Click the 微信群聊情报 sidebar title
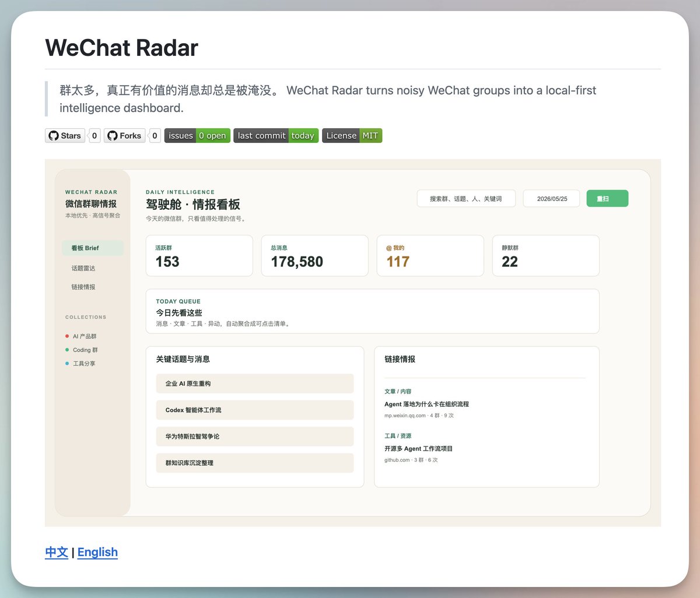This screenshot has height=598, width=700. pos(91,203)
